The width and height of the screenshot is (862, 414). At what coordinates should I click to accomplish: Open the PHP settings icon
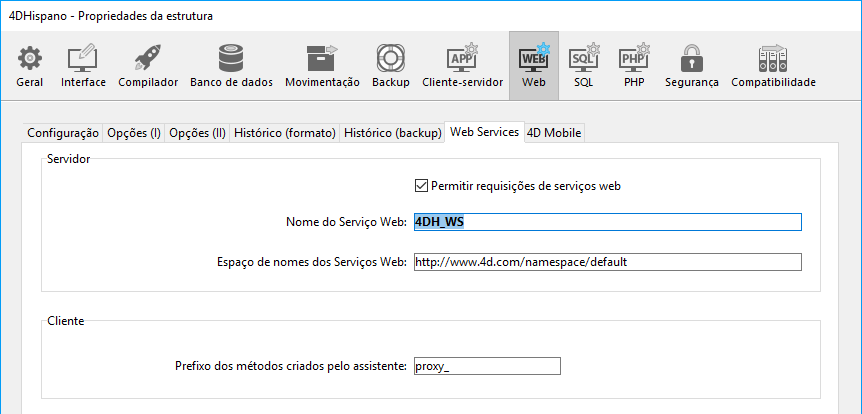(x=634, y=60)
